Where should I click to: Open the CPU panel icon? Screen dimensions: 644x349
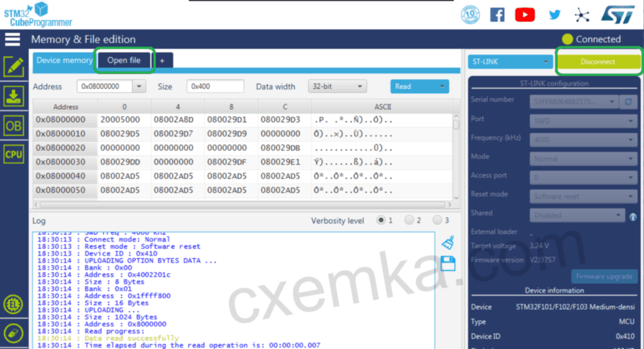point(14,154)
